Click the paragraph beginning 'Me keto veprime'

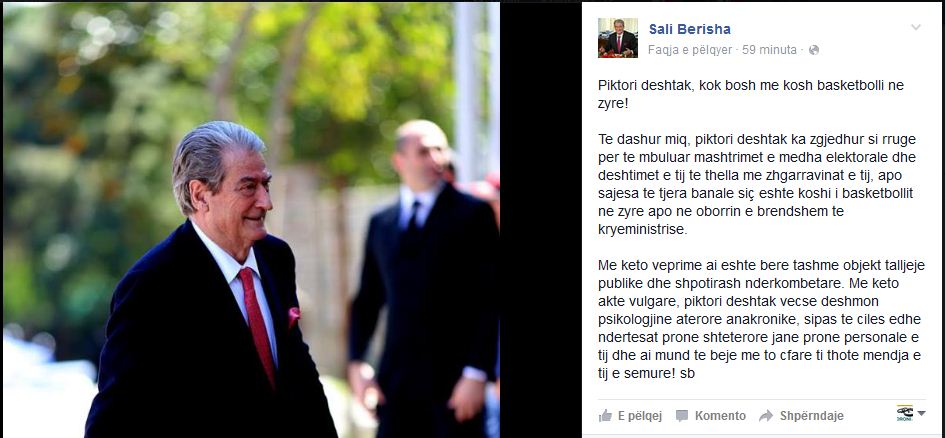[761, 319]
